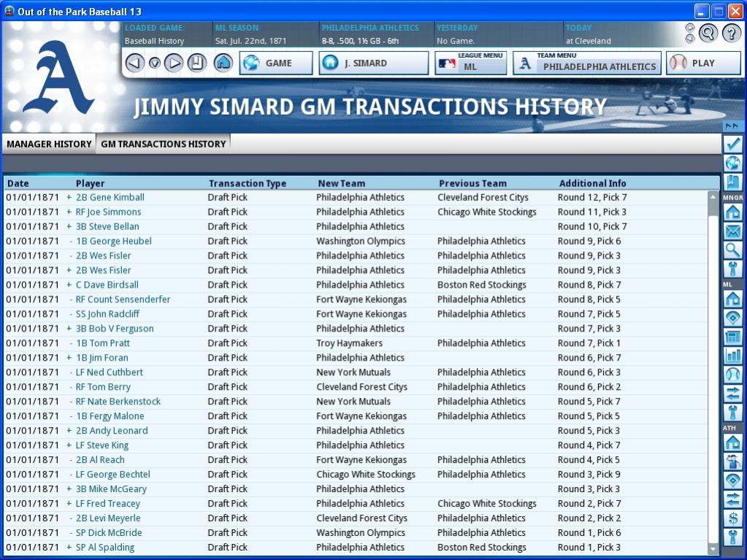Open the ML statistics bar chart icon
The height and width of the screenshot is (560, 747).
point(733,356)
